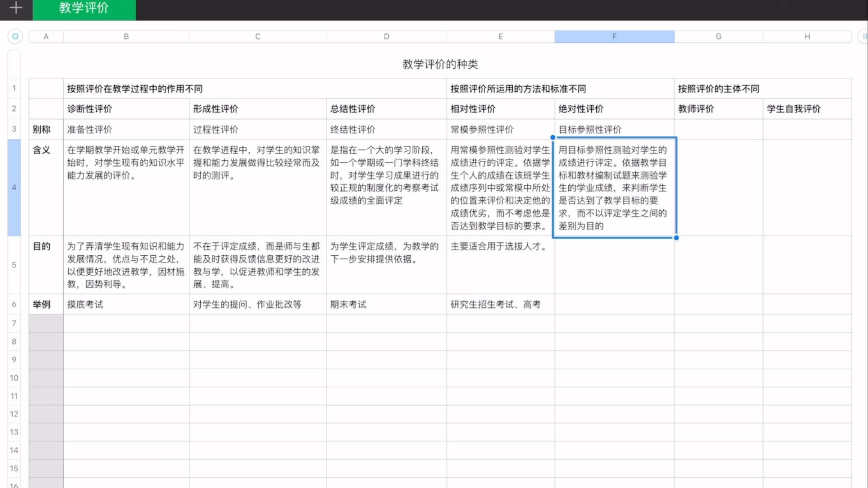Select the 准备性评价 cell
Viewport: 868px width, 488px height.
pyautogui.click(x=127, y=129)
